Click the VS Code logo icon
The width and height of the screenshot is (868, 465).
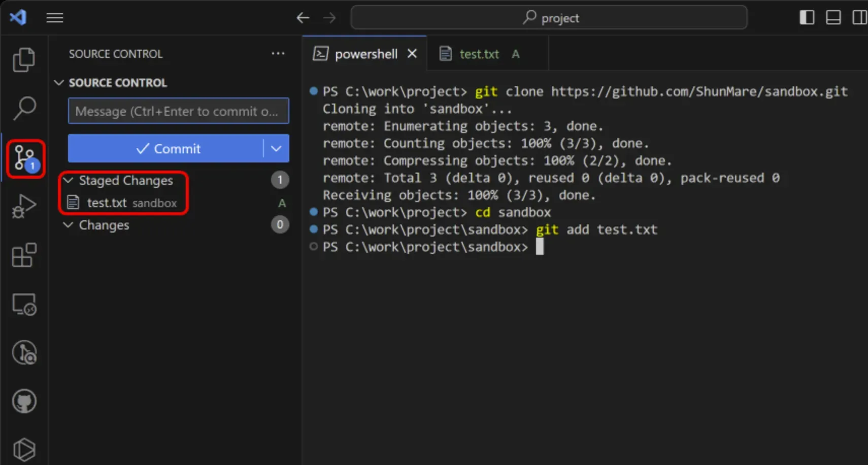(18, 18)
